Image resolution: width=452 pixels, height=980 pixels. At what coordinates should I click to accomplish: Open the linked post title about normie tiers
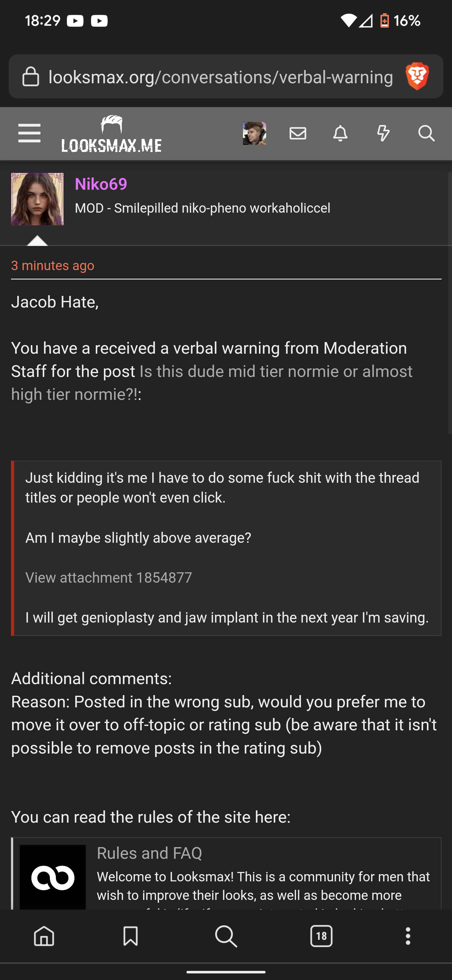(x=212, y=383)
